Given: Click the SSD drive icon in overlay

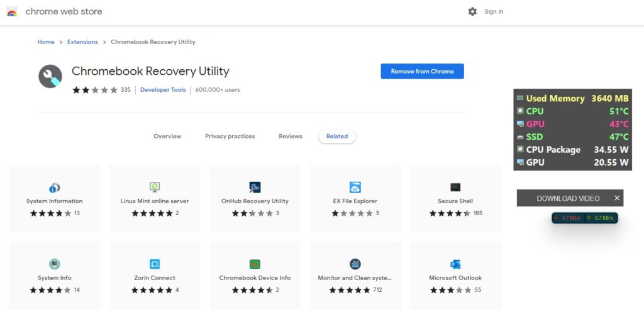Looking at the screenshot, I should click(520, 137).
